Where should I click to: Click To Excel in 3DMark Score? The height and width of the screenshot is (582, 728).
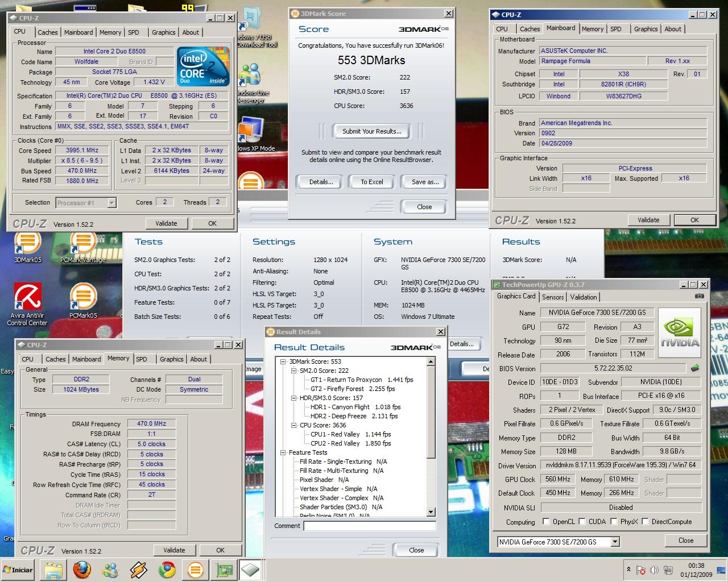click(372, 182)
